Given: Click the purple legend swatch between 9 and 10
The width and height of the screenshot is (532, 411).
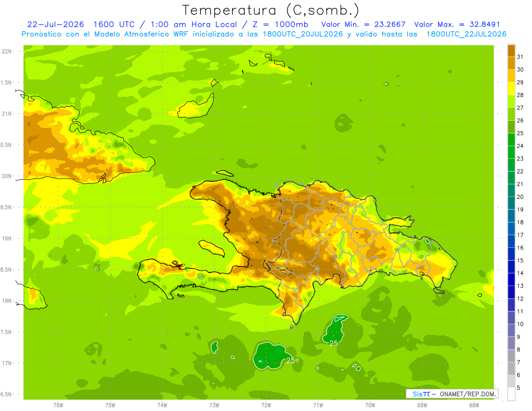Looking at the screenshot, I should click(x=511, y=330).
